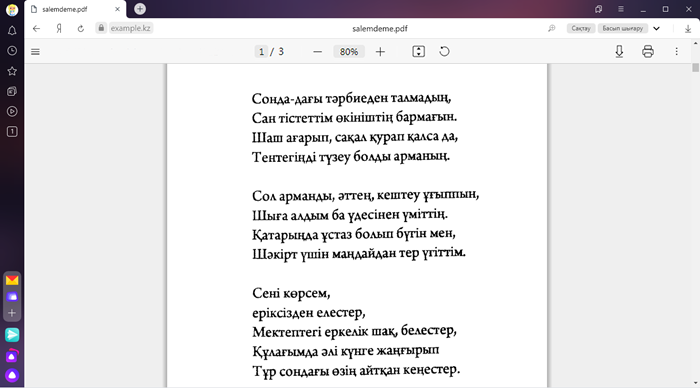Viewport: 700px width, 388px height.
Task: Close the salemdeme.pdf tab
Action: 117,9
